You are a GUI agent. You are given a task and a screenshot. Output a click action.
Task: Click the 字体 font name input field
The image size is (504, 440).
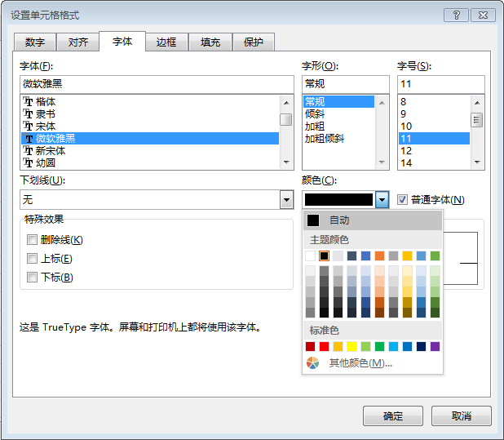pos(157,84)
